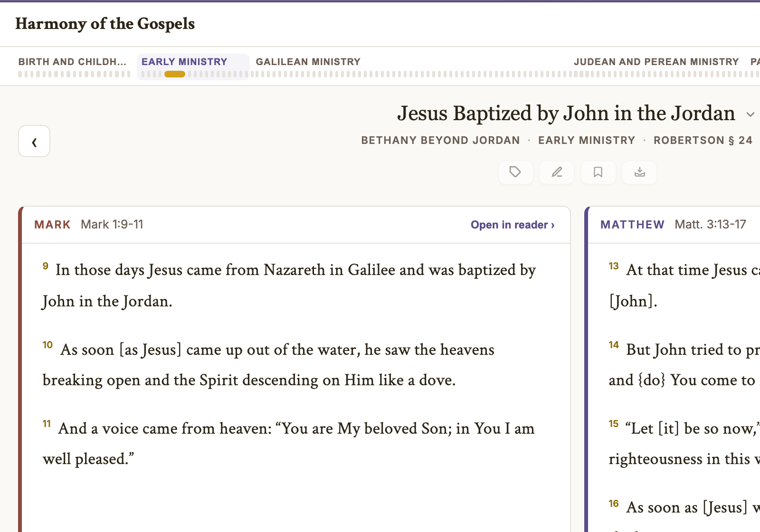Go back using the left chevron button
The width and height of the screenshot is (760, 532).
(x=34, y=141)
